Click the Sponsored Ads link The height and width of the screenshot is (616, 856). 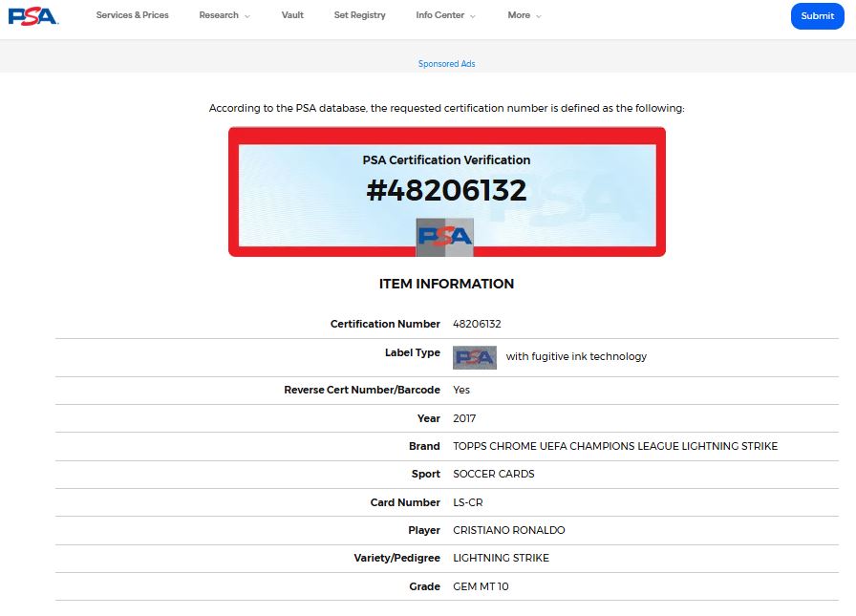coord(446,64)
